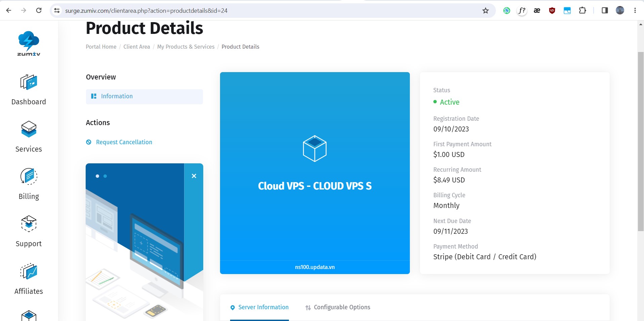Image resolution: width=644 pixels, height=321 pixels.
Task: Switch to the Configurable Options tab
Action: click(338, 307)
